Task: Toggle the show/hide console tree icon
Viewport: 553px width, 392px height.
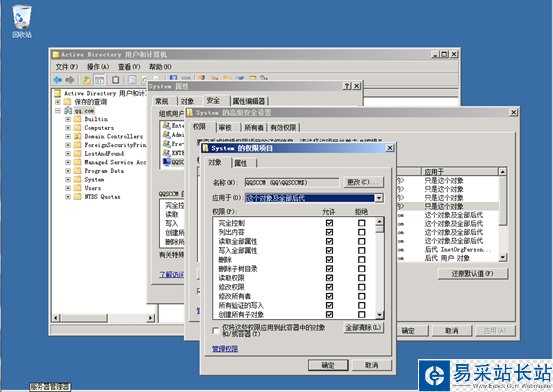Action: point(99,80)
